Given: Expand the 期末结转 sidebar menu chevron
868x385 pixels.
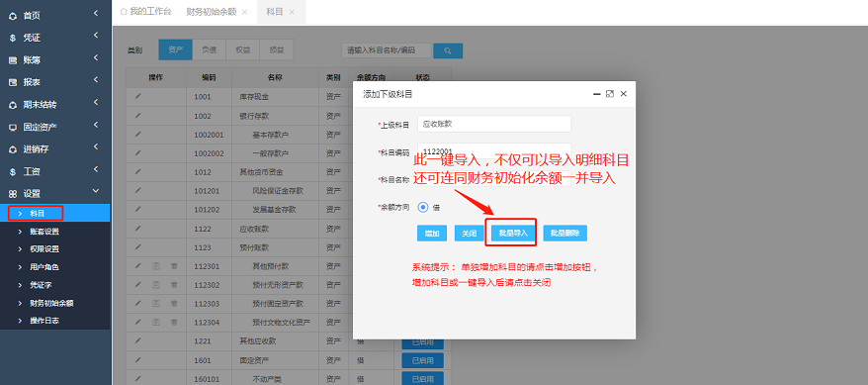Looking at the screenshot, I should (96, 103).
